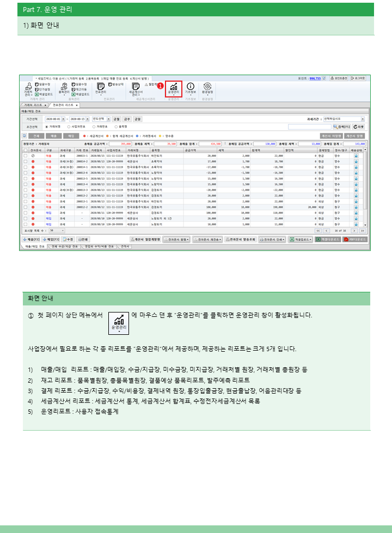Click 계산서 미발행 filter button
This screenshot has height=533, width=392.
[331, 136]
